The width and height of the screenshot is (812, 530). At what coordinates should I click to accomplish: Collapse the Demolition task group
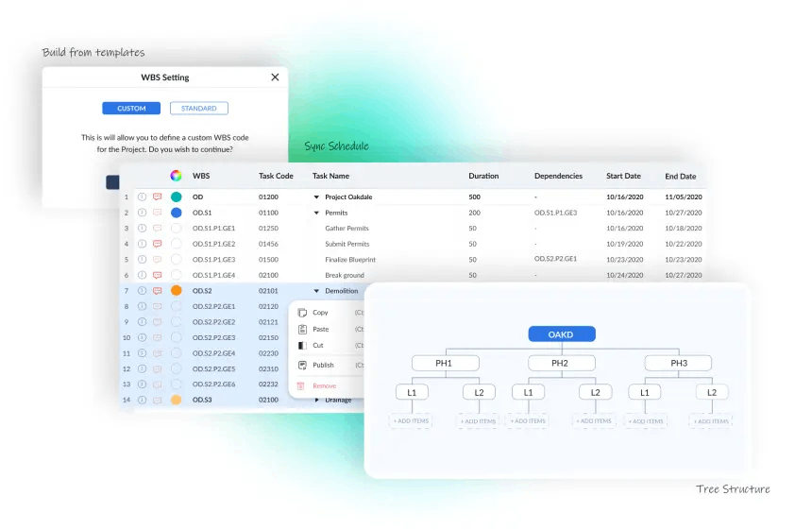pos(316,291)
